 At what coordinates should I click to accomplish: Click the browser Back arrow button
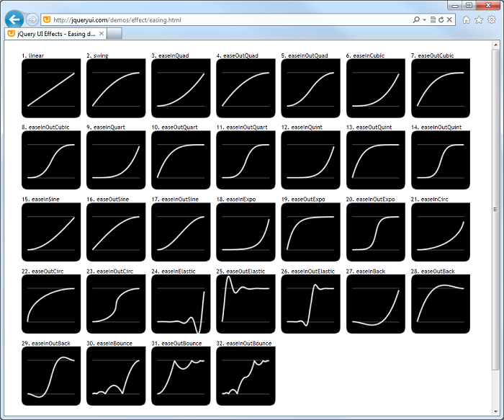coord(14,19)
